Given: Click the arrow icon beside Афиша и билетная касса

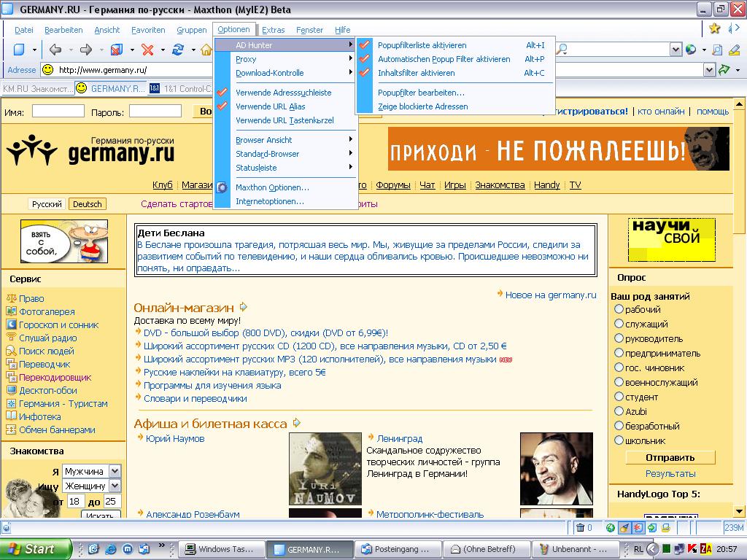Looking at the screenshot, I should [296, 422].
